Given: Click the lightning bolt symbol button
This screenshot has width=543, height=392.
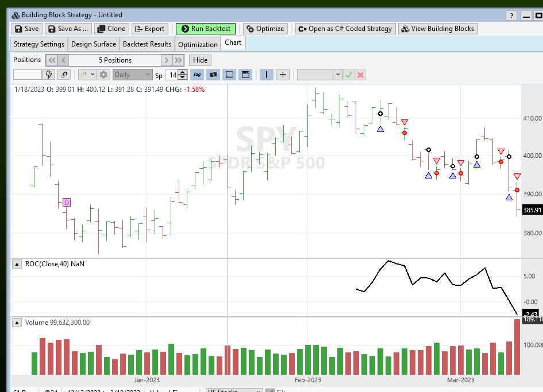Looking at the screenshot, I should click(48, 75).
